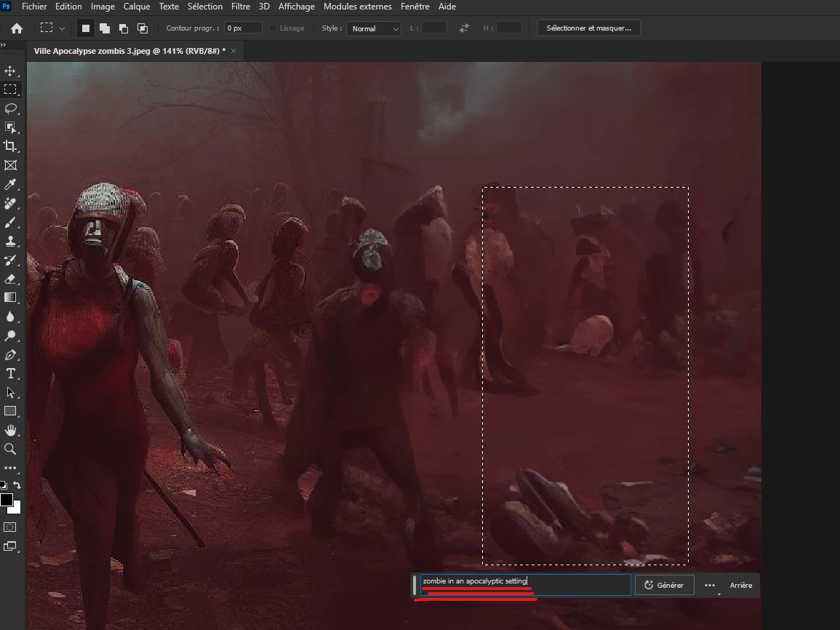Choose the Crop tool
Image resolution: width=840 pixels, height=630 pixels.
tap(10, 146)
